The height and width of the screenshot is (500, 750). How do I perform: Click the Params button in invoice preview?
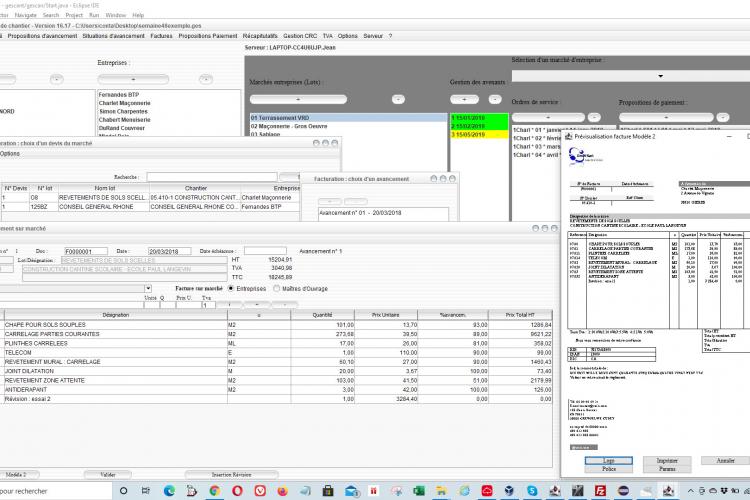pos(667,469)
